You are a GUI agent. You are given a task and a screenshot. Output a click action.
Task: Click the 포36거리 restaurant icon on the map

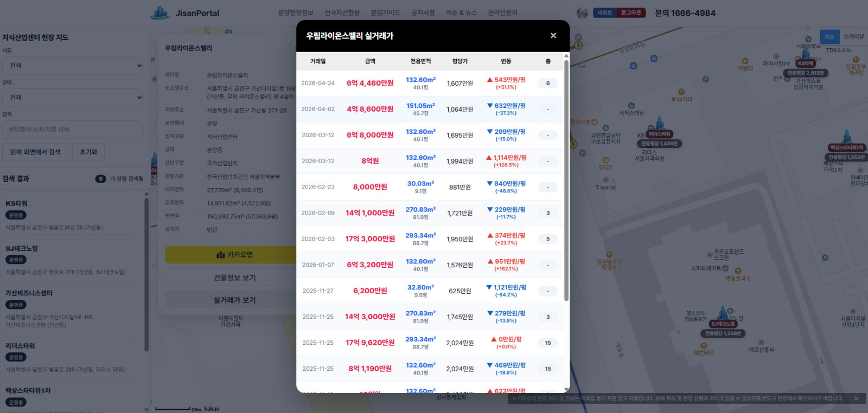[681, 92]
